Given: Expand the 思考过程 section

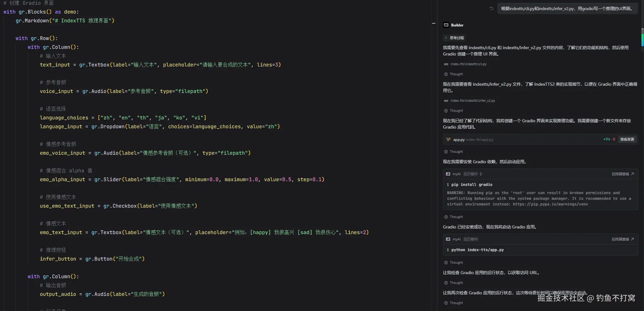Looking at the screenshot, I should 454,38.
